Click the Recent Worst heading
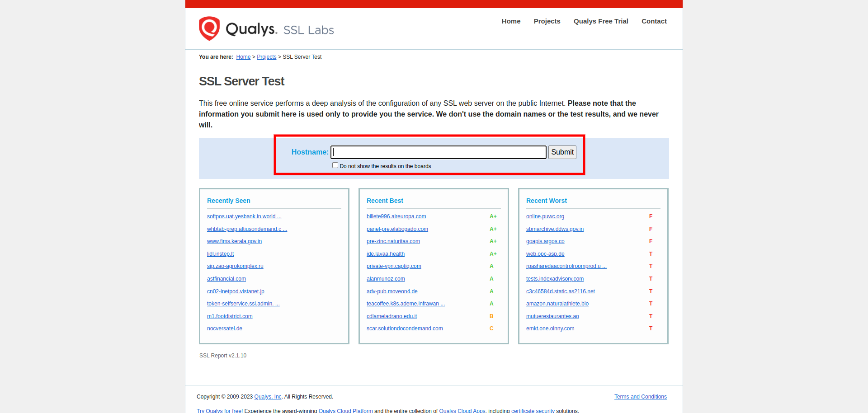This screenshot has width=868, height=413. tap(547, 201)
